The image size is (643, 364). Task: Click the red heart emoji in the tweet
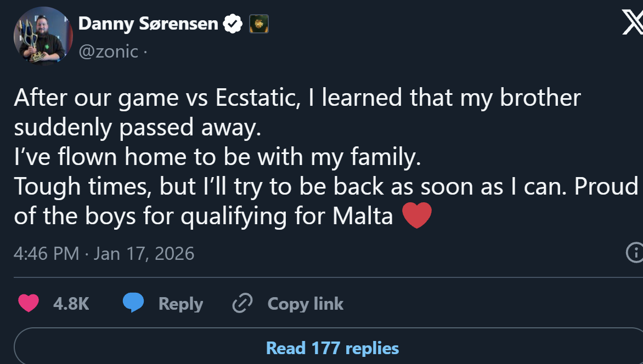point(417,215)
